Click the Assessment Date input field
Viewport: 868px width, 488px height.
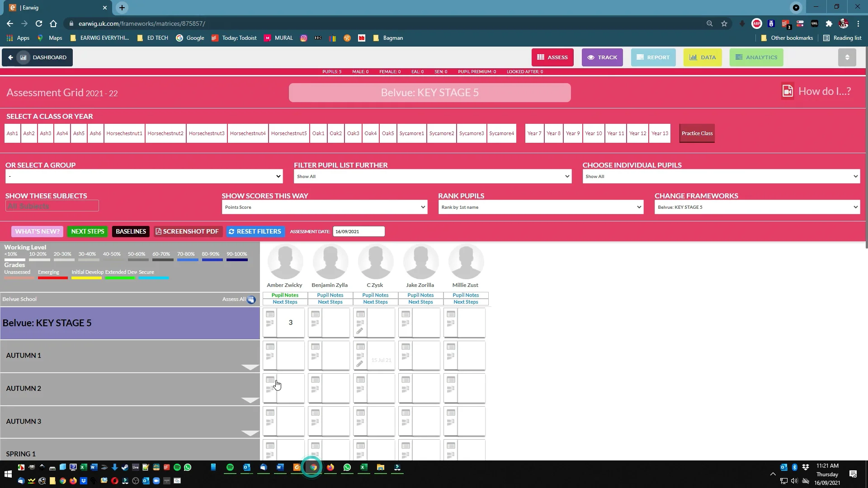[359, 231]
